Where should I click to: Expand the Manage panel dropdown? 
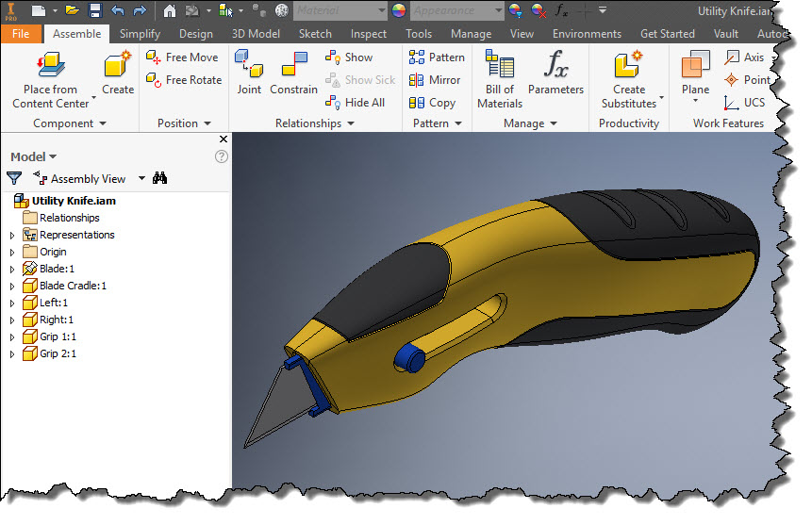coord(554,123)
